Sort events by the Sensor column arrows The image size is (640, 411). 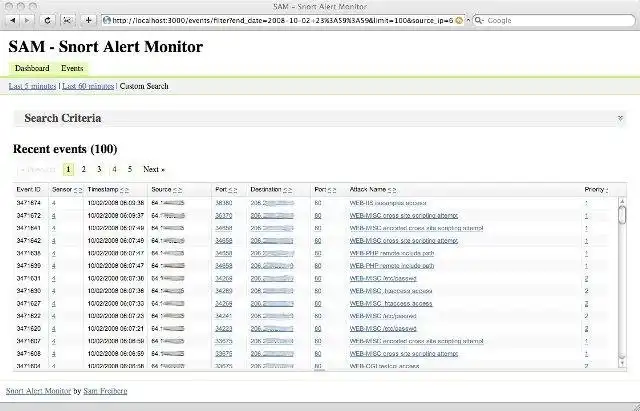click(x=78, y=190)
